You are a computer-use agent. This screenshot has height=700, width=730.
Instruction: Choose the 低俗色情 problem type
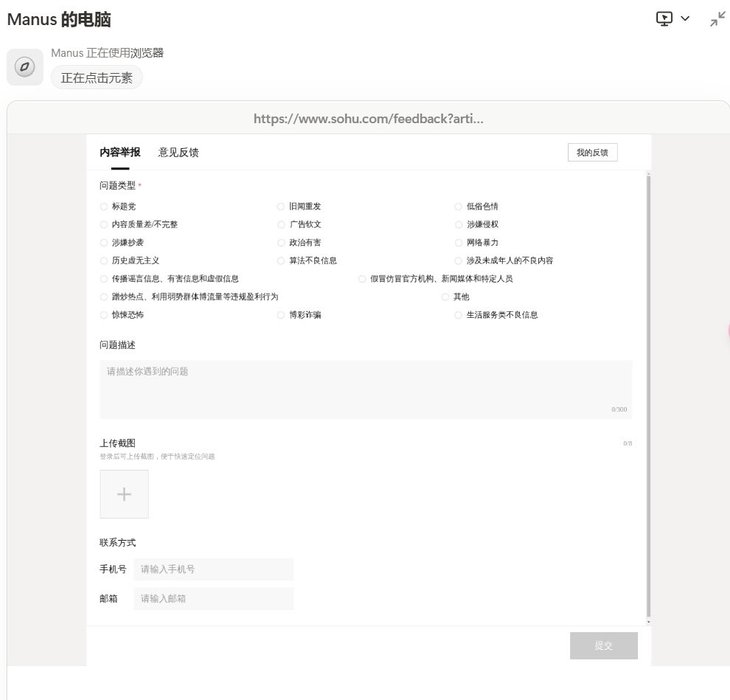[458, 206]
